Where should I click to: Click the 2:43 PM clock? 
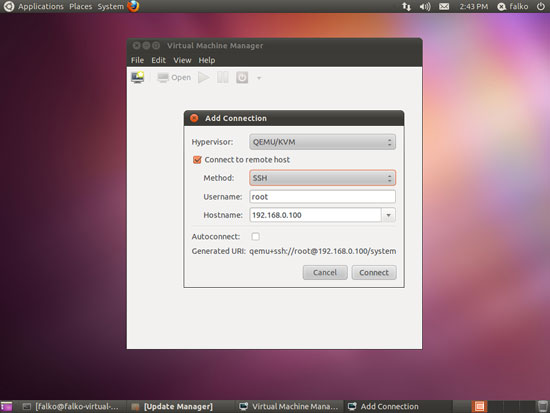(x=474, y=6)
